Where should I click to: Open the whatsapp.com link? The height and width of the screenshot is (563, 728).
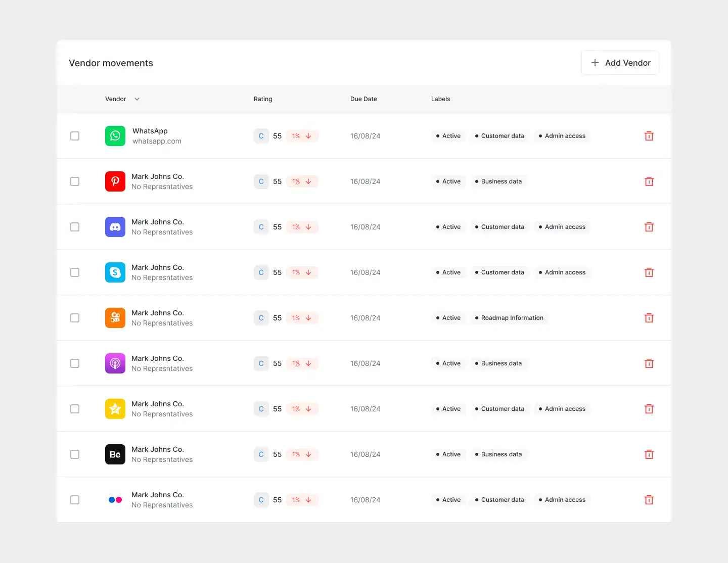click(157, 142)
